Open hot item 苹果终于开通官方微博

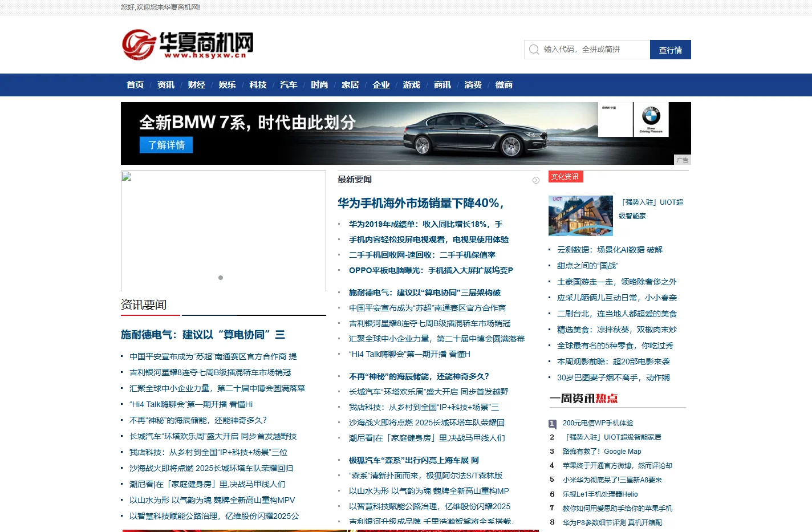coord(618,466)
